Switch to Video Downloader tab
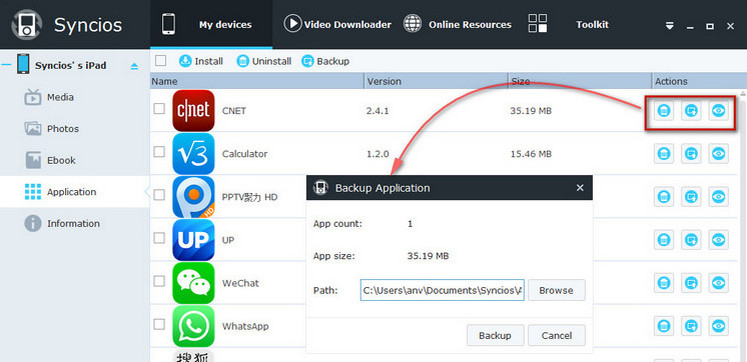Image resolution: width=747 pixels, height=362 pixels. 337,24
